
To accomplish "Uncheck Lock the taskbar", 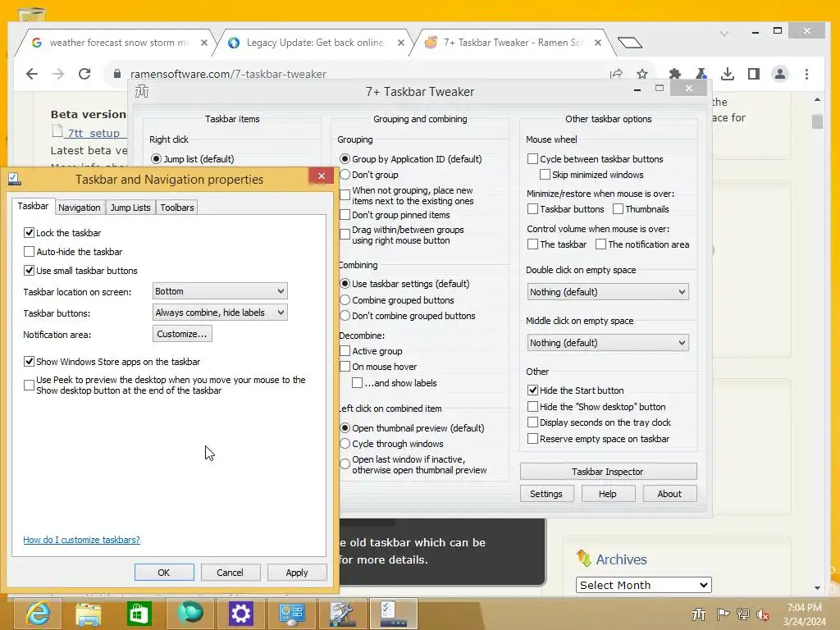I will pos(29,232).
